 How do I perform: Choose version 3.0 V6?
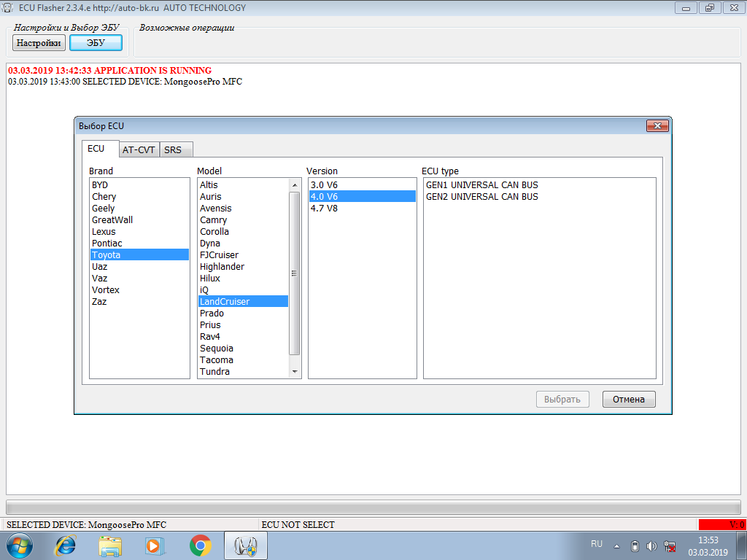pyautogui.click(x=363, y=184)
